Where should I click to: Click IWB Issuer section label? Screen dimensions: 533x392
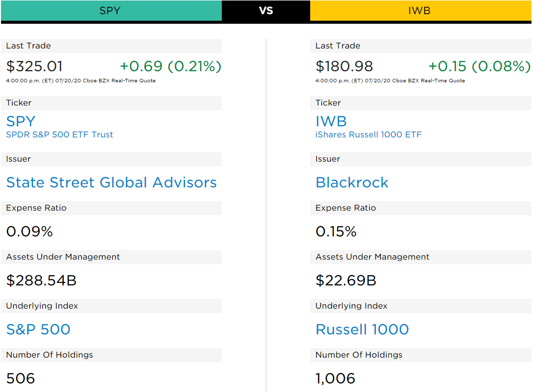coord(328,159)
